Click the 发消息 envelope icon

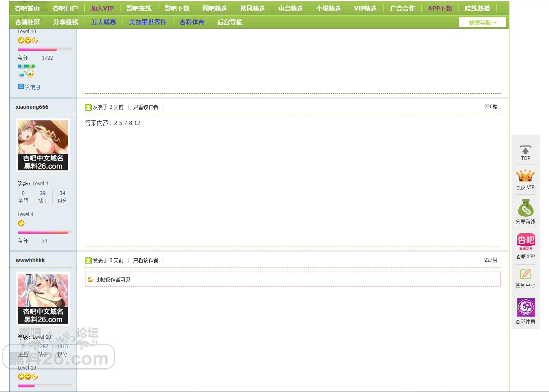tap(21, 87)
